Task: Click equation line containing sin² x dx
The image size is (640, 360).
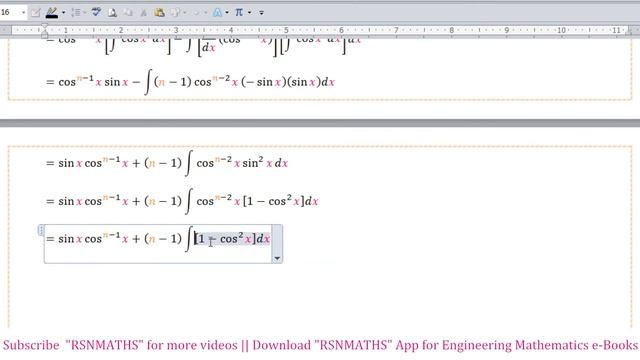Action: (167, 163)
